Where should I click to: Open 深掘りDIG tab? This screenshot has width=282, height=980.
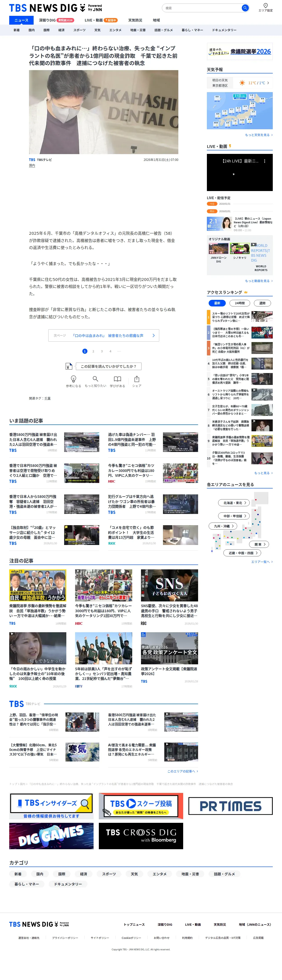(56, 20)
